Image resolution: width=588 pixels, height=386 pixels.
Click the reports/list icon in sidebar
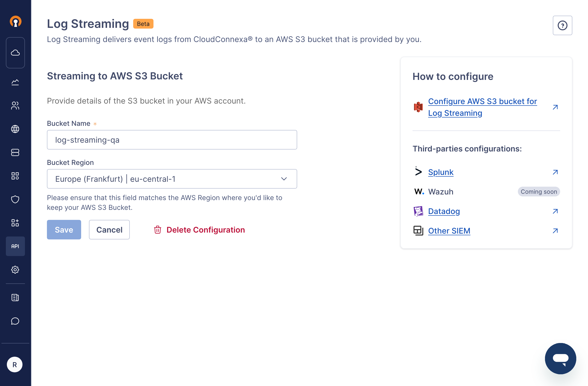[x=15, y=297]
